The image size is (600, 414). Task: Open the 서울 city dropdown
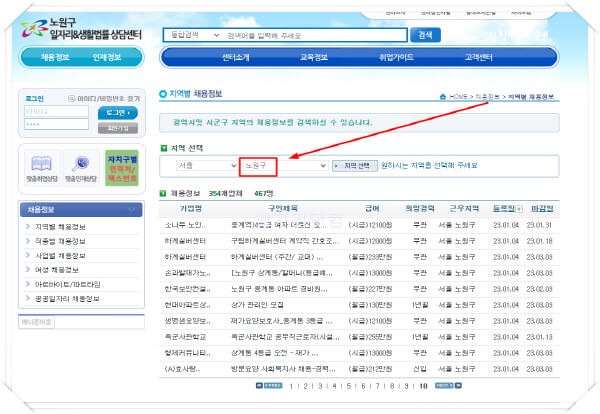(x=207, y=165)
